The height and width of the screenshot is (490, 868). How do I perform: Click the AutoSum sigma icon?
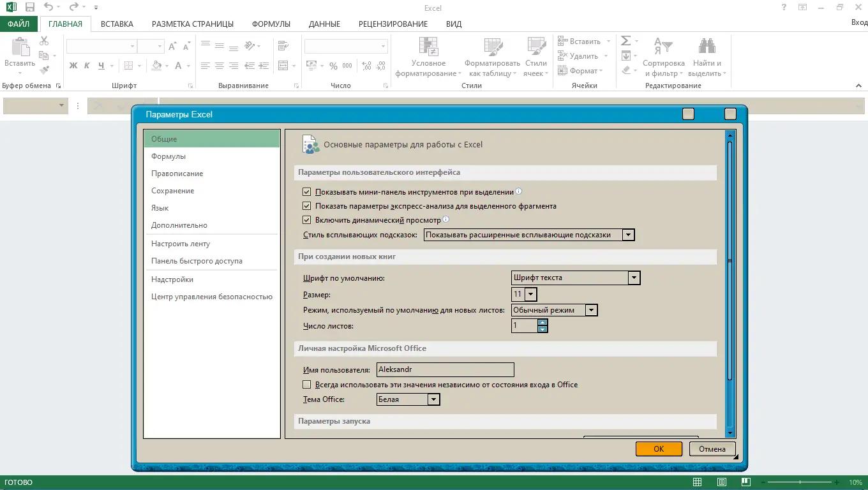[x=626, y=41]
